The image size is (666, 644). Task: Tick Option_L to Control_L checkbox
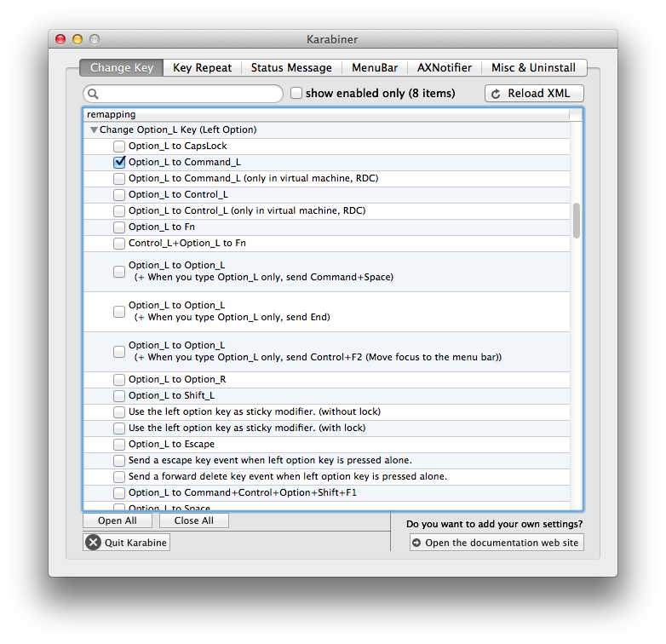point(119,194)
